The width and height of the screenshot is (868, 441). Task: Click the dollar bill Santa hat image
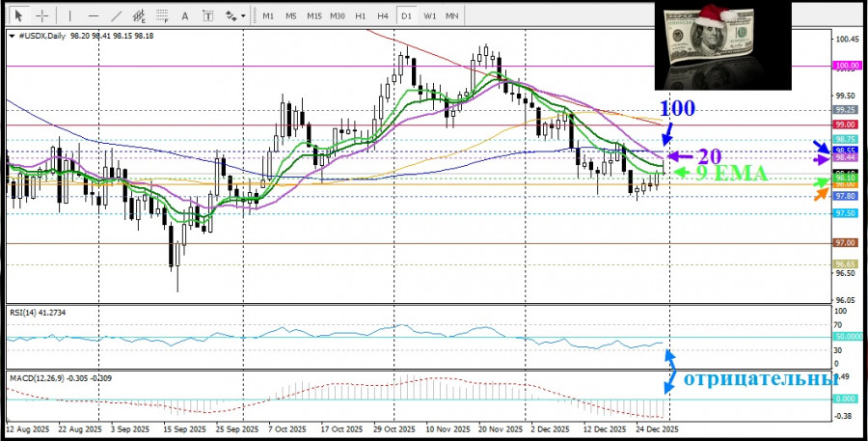pos(722,44)
